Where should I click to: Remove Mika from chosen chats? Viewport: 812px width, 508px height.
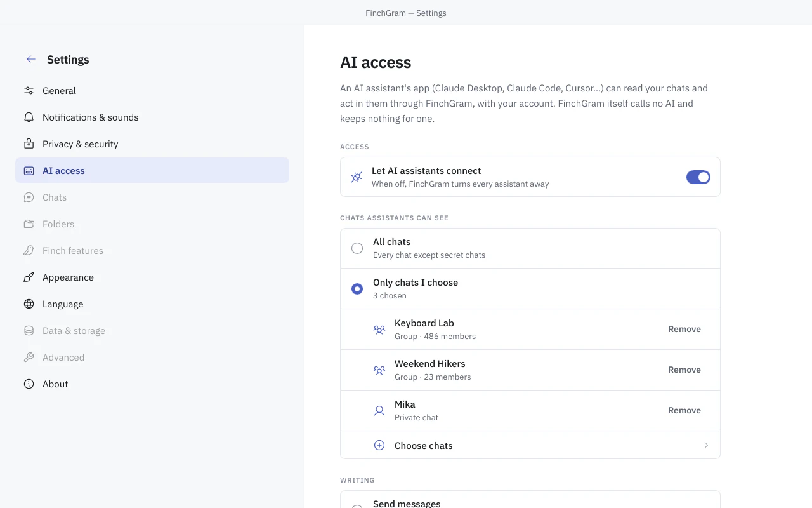(684, 410)
